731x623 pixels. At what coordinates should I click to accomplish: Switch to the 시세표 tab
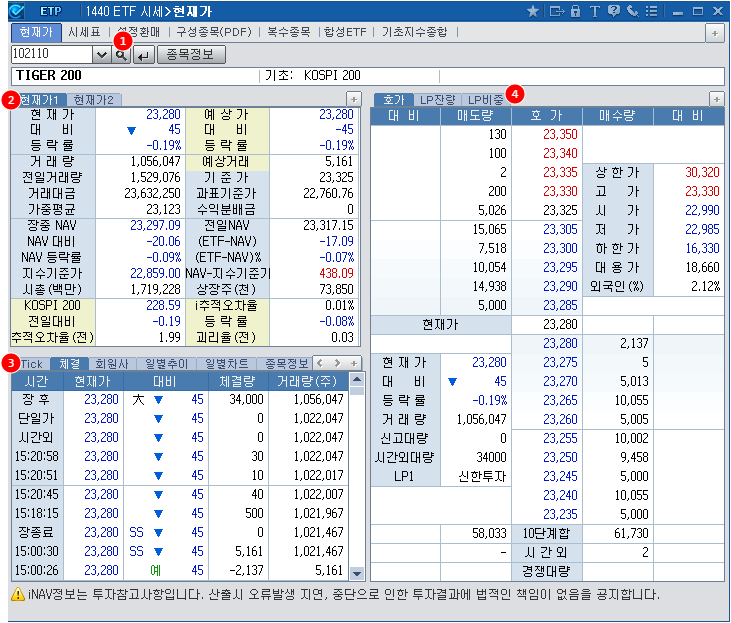pyautogui.click(x=83, y=32)
